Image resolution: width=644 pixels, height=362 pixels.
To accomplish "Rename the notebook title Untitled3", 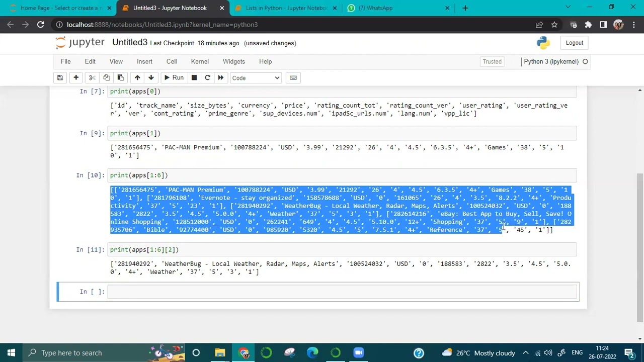I will [130, 43].
